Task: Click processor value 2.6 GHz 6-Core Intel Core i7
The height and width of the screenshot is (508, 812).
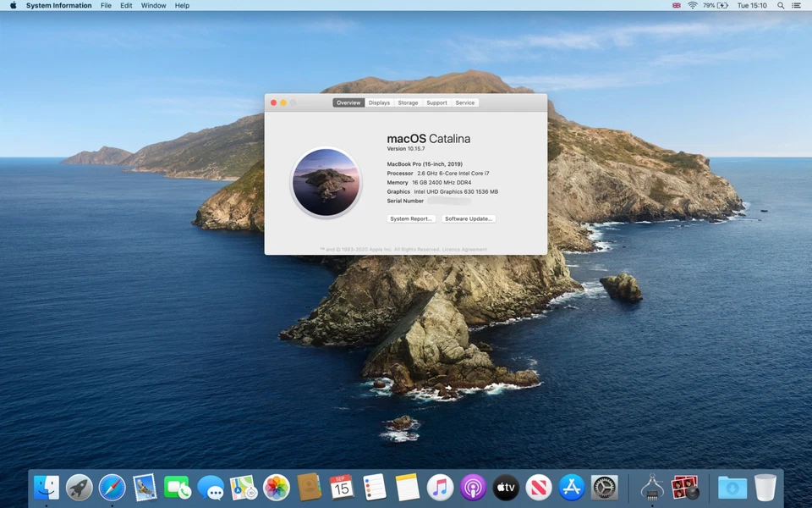Action: tap(453, 173)
